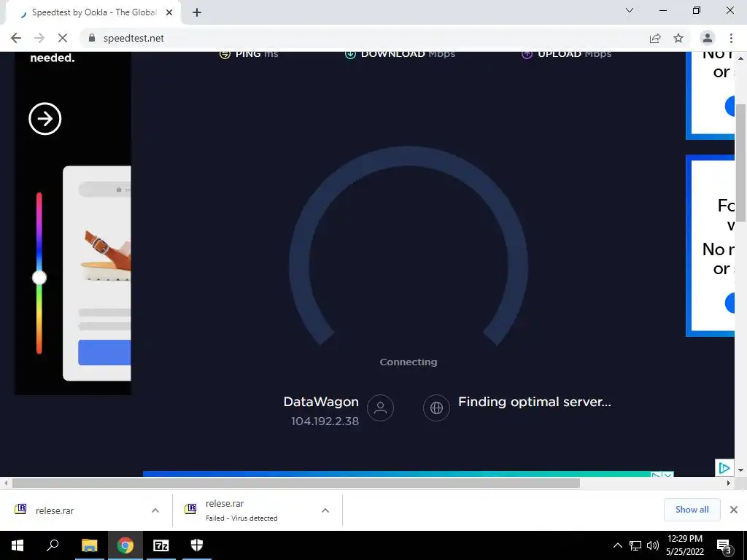Click the DataWagon user icon
This screenshot has height=560, width=747.
[380, 408]
